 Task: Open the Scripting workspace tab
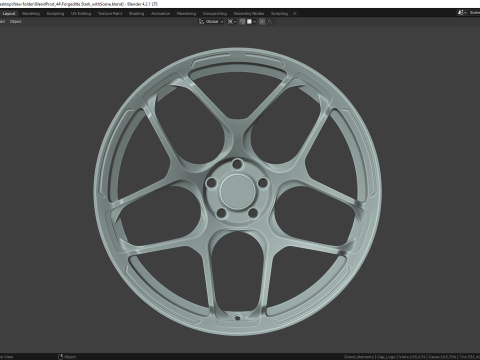pyautogui.click(x=279, y=14)
